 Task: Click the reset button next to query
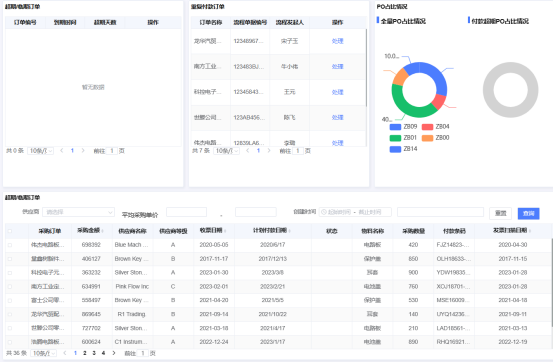tap(500, 213)
